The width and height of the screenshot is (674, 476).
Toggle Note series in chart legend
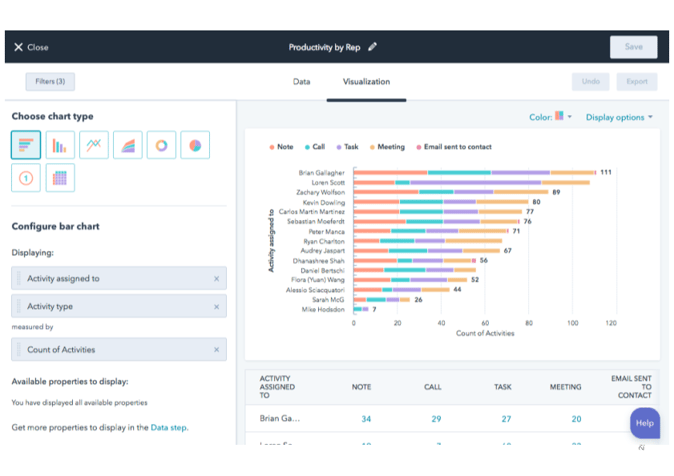point(281,147)
